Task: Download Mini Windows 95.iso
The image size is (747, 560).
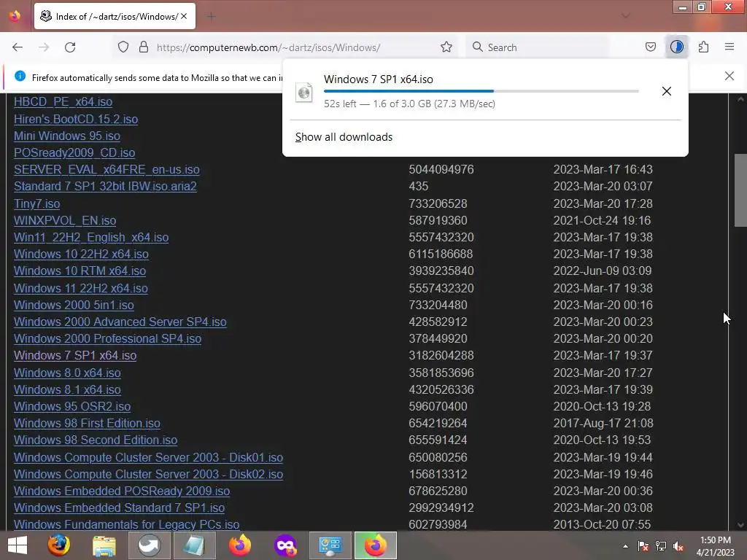Action: (x=66, y=136)
